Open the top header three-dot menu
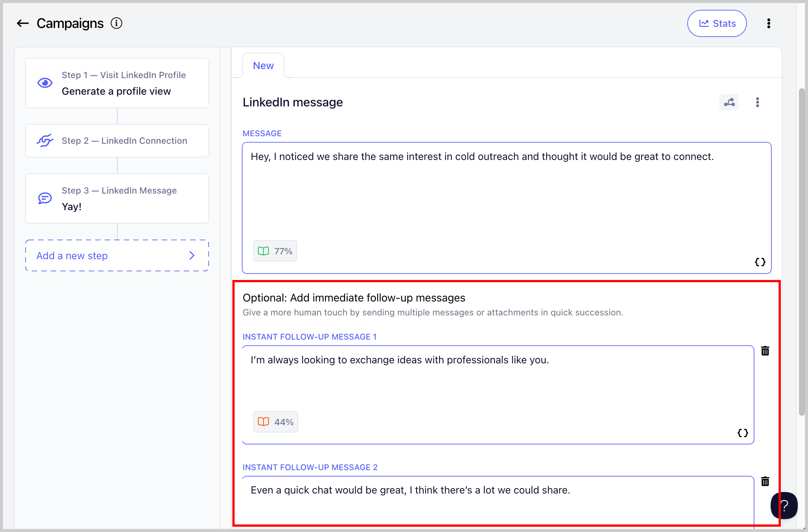 pos(768,23)
